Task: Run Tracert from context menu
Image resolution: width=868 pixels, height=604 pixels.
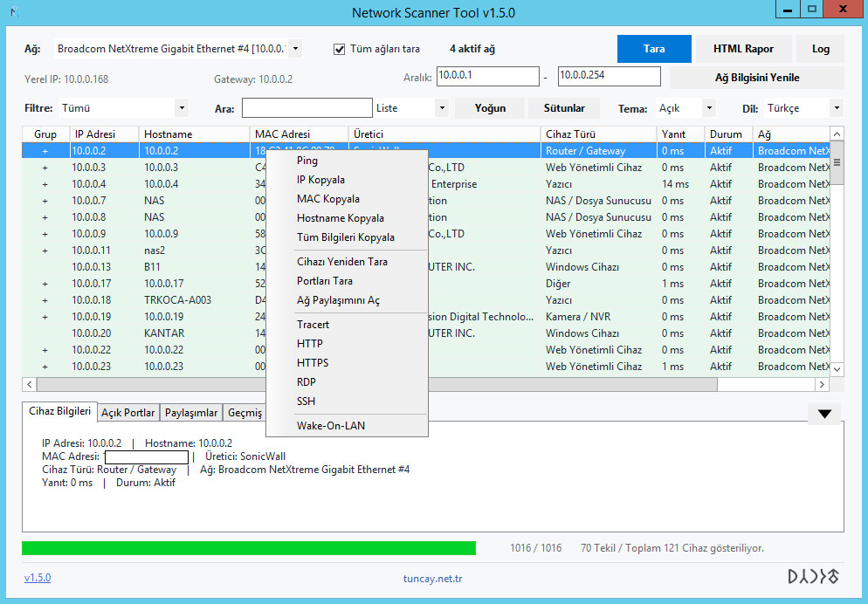Action: (347, 325)
